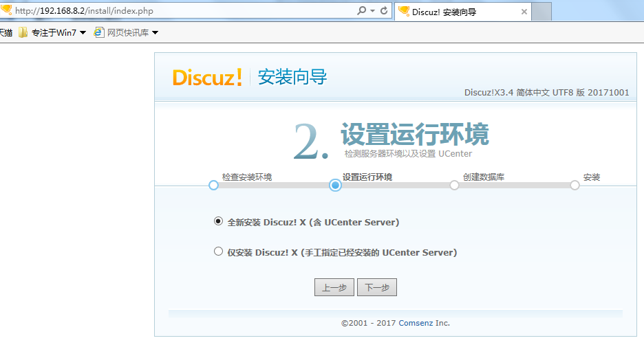Screen dimensions: 644x347
Task: Click the 设置运行环境 step marker
Action: point(335,185)
